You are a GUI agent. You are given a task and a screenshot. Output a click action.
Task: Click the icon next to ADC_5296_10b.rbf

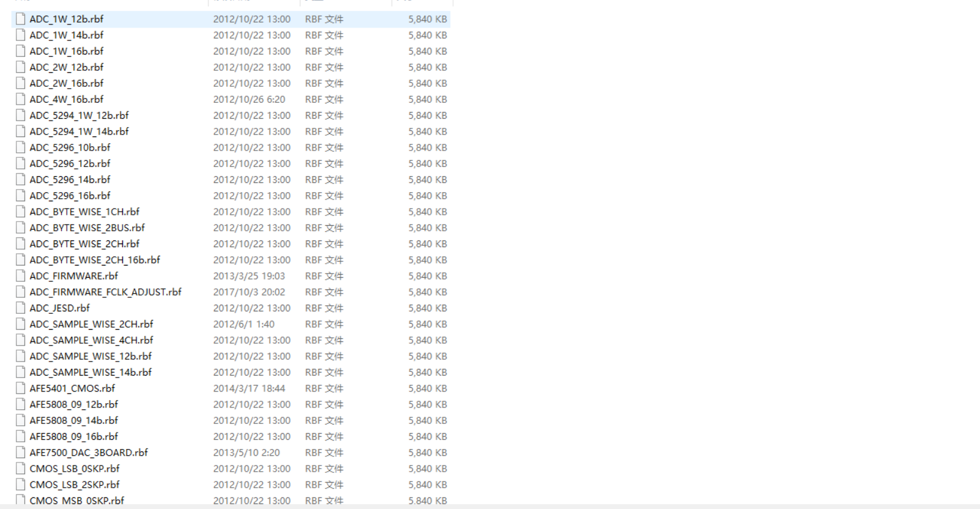pos(21,147)
